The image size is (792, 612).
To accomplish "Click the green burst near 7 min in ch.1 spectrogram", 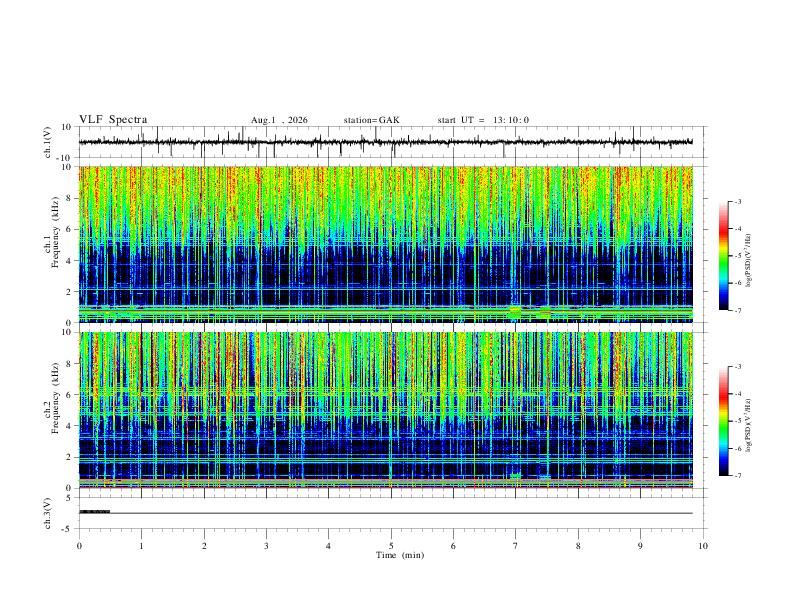I will 515,312.
